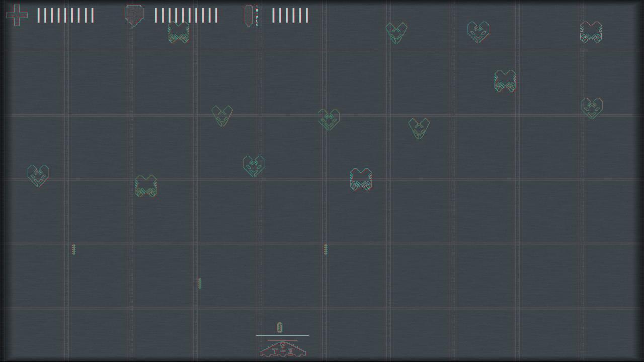Select the TRIPLE ammo capsule icon

click(248, 15)
